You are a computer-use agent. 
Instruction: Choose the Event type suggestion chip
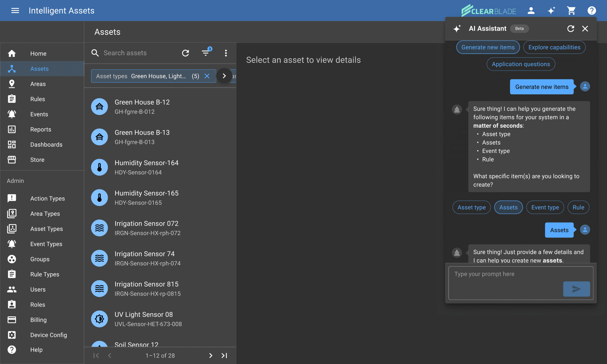(545, 207)
